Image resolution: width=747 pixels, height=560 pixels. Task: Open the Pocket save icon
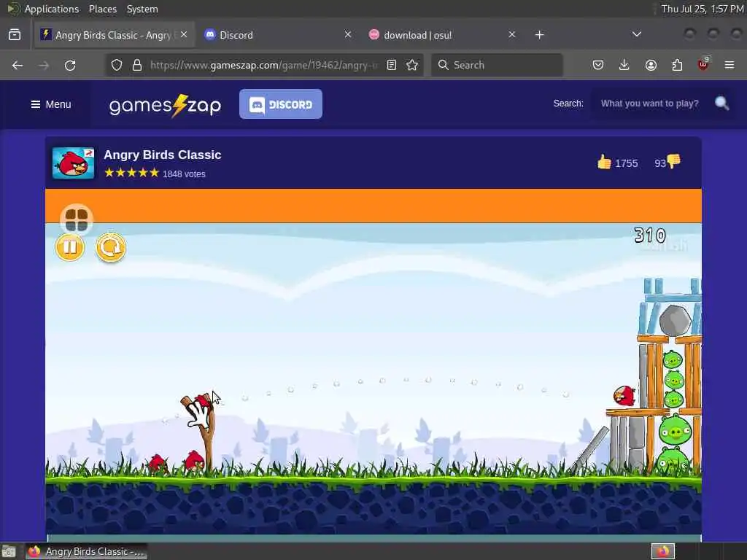click(598, 65)
